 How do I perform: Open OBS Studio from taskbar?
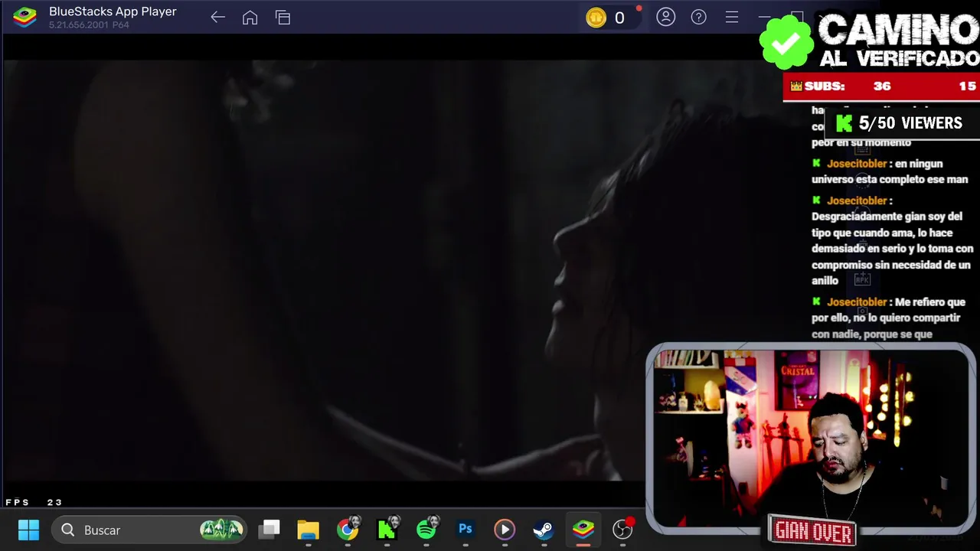[622, 530]
